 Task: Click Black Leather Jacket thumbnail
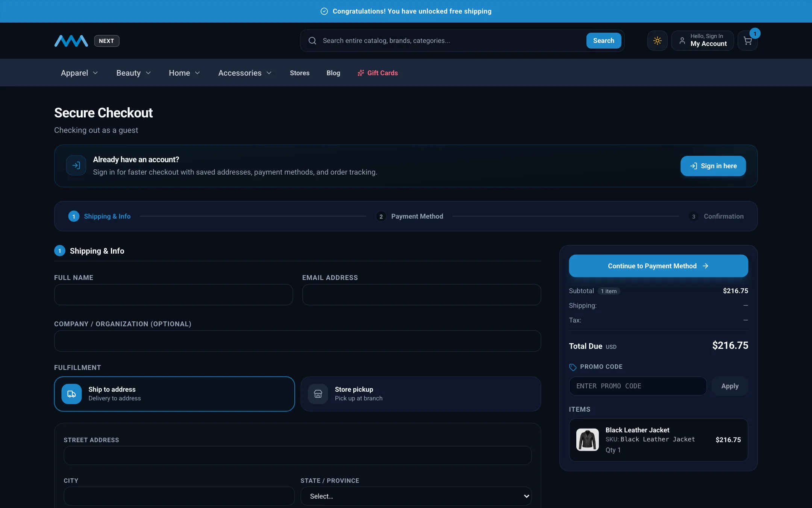pos(587,440)
